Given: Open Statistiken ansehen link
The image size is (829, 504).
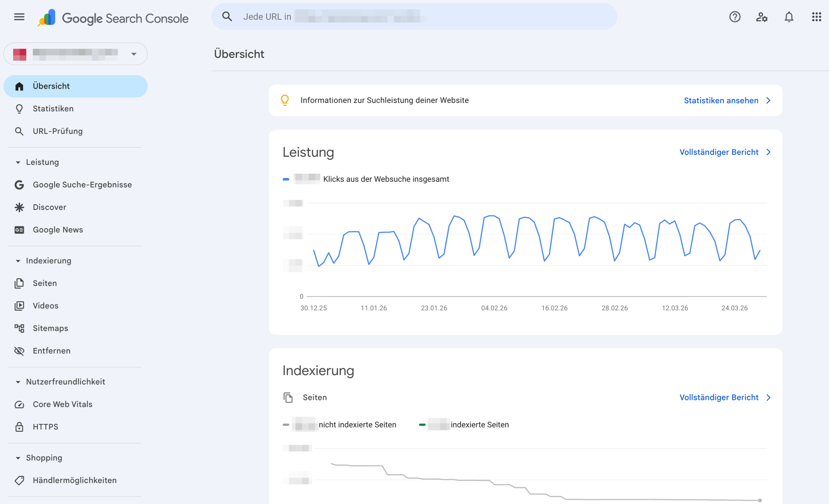Looking at the screenshot, I should pos(721,100).
